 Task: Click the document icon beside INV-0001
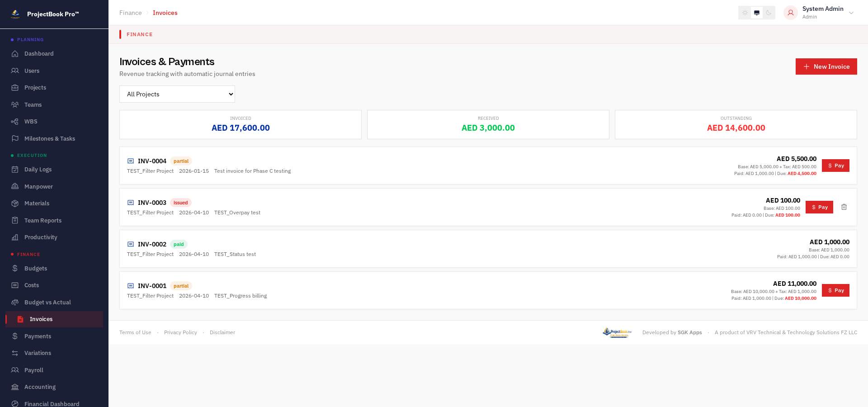(x=131, y=286)
